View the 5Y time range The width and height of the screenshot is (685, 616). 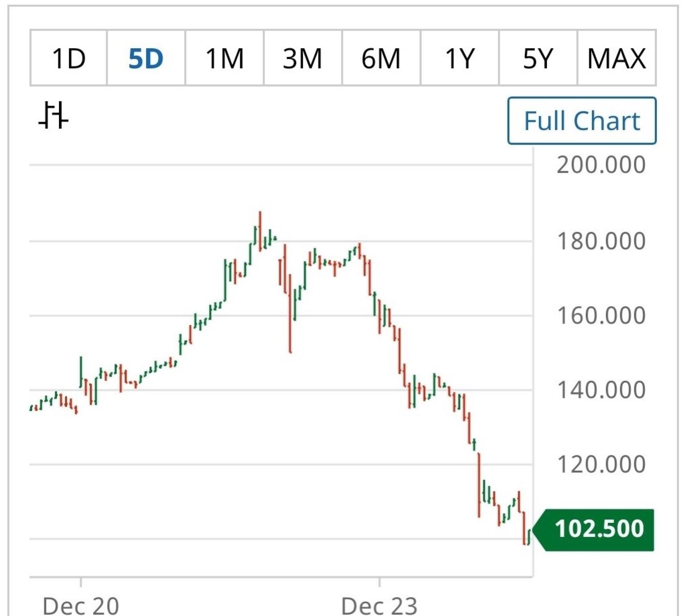538,58
